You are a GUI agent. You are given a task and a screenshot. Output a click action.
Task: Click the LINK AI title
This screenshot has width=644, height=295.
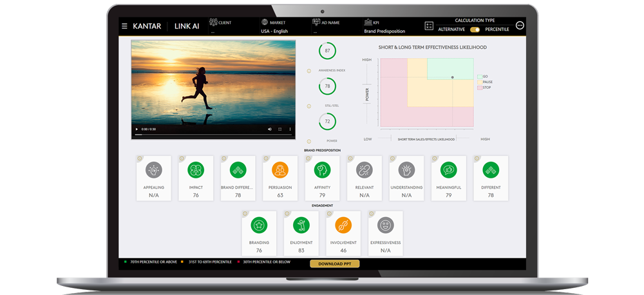click(187, 26)
